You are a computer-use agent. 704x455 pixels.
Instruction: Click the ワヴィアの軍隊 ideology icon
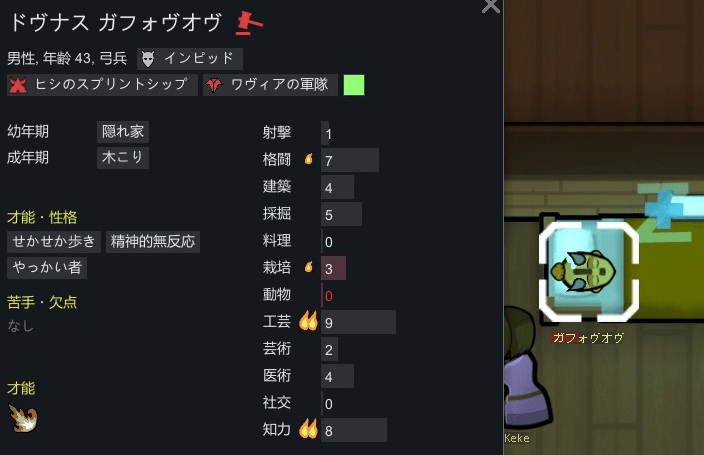pos(214,85)
